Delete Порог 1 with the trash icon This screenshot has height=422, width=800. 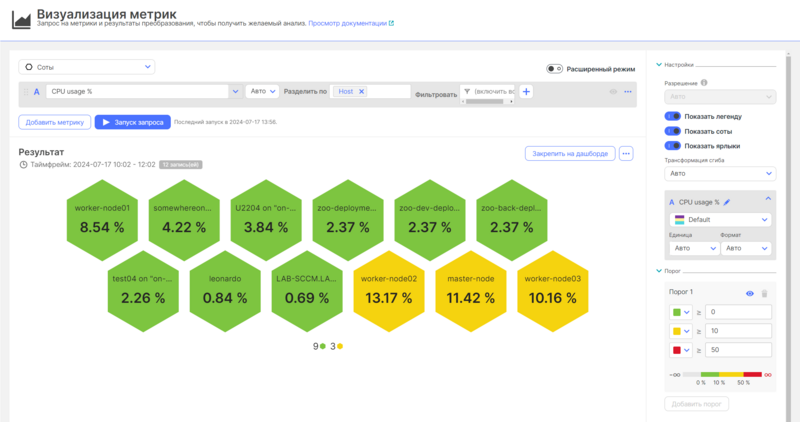[x=765, y=293]
